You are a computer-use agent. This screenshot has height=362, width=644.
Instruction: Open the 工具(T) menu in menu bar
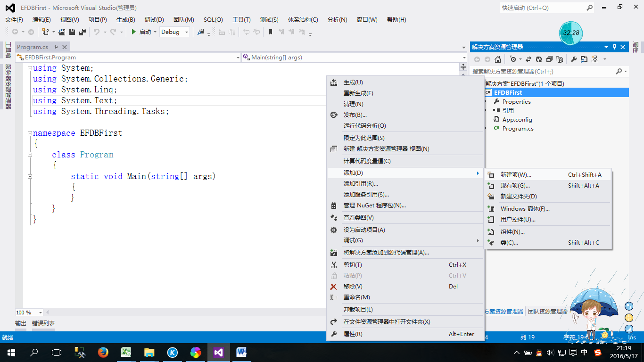click(241, 19)
